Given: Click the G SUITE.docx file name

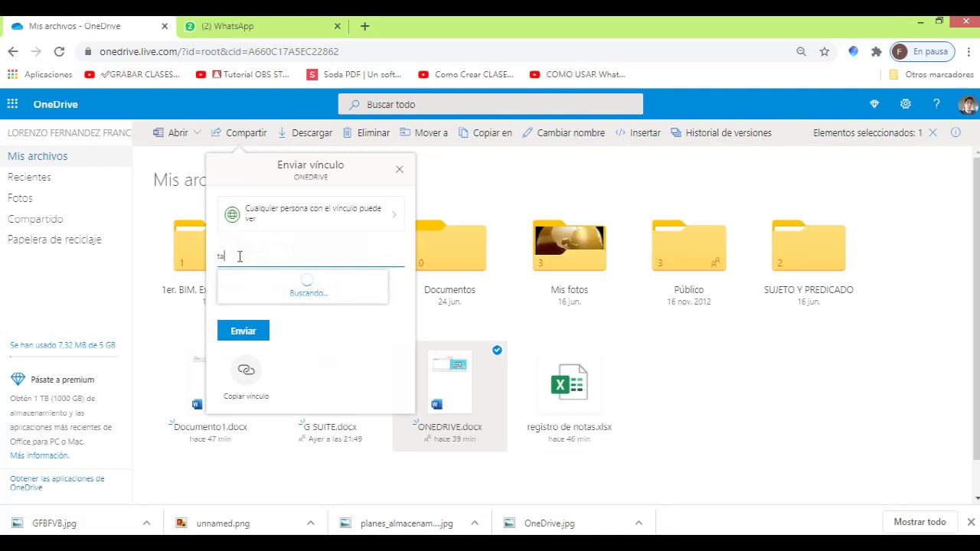Looking at the screenshot, I should point(330,427).
